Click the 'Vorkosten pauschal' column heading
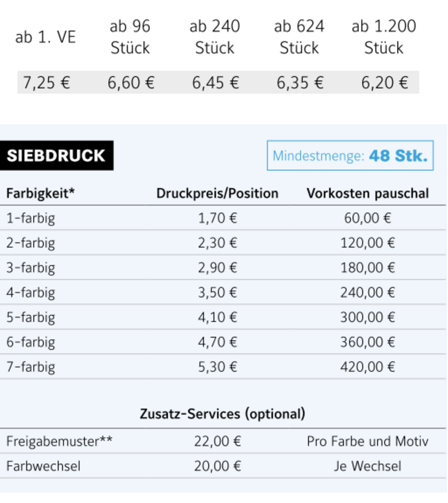The height and width of the screenshot is (503, 448). pos(368,194)
